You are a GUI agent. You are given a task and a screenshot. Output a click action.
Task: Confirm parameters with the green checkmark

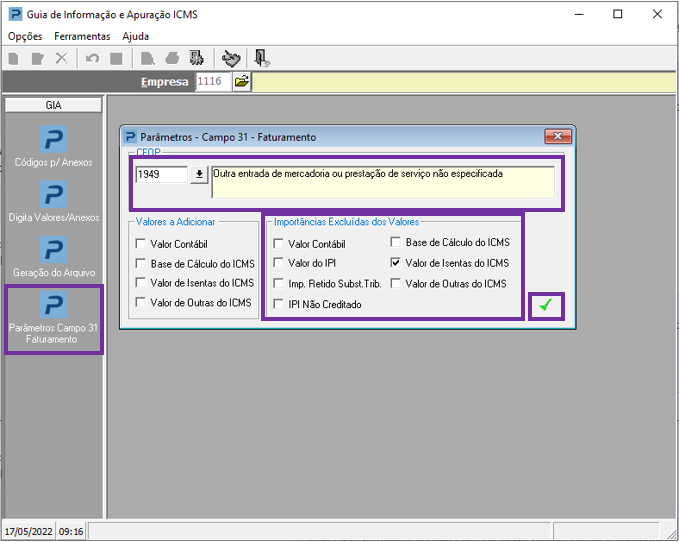(x=545, y=306)
